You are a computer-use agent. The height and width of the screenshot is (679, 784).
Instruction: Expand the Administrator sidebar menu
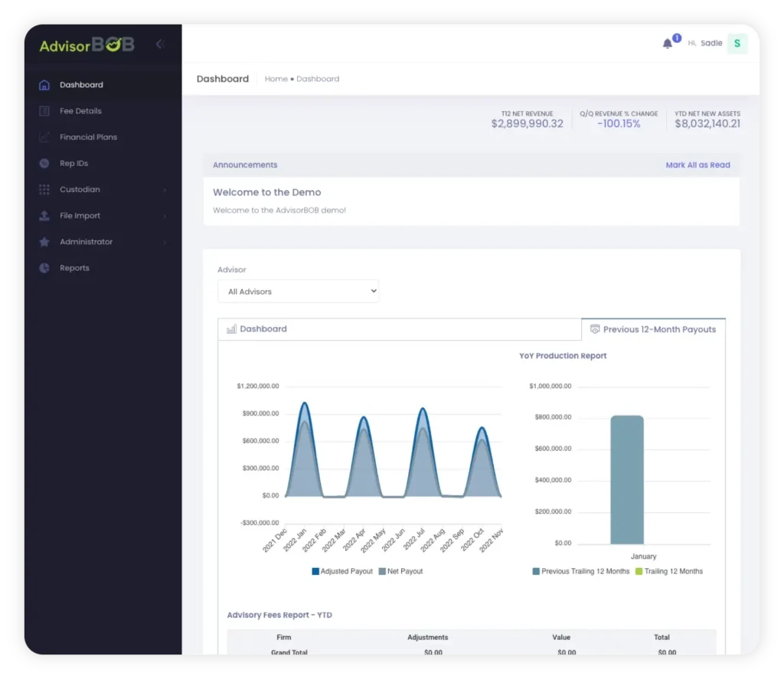[x=87, y=241]
